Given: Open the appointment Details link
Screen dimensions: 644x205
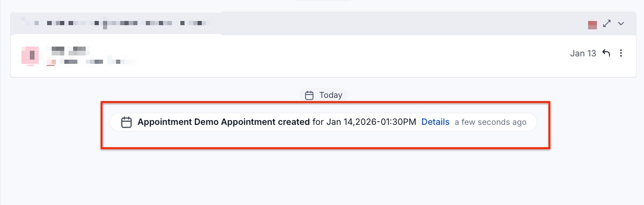Looking at the screenshot, I should click(x=435, y=122).
